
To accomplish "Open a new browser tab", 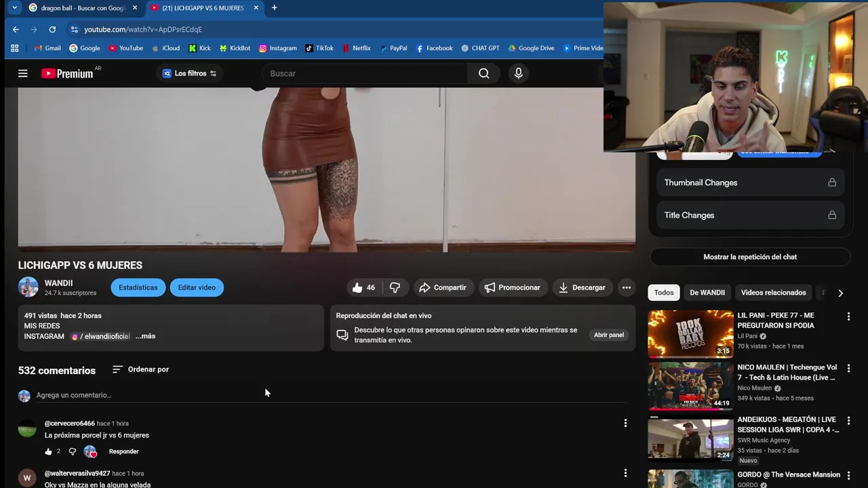I will (274, 7).
